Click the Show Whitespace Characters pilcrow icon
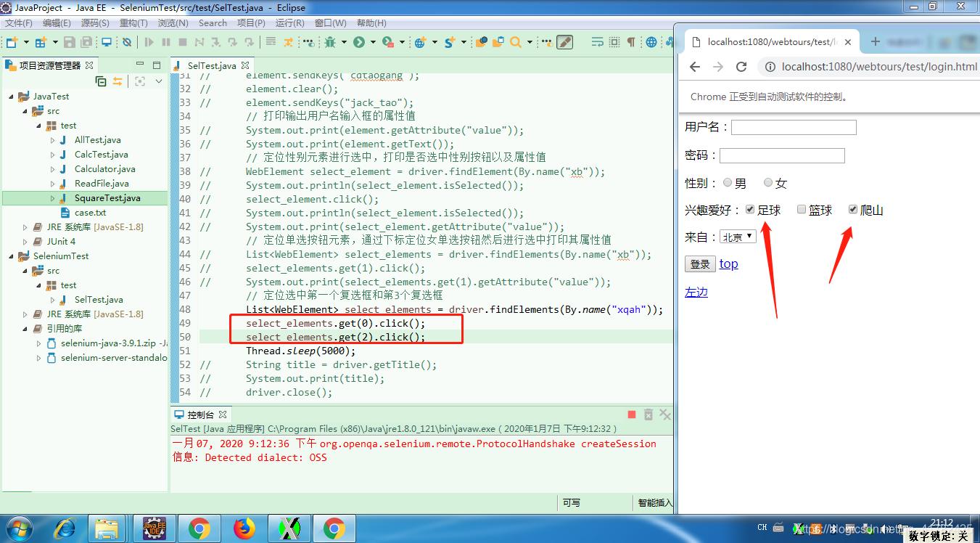 [x=630, y=42]
